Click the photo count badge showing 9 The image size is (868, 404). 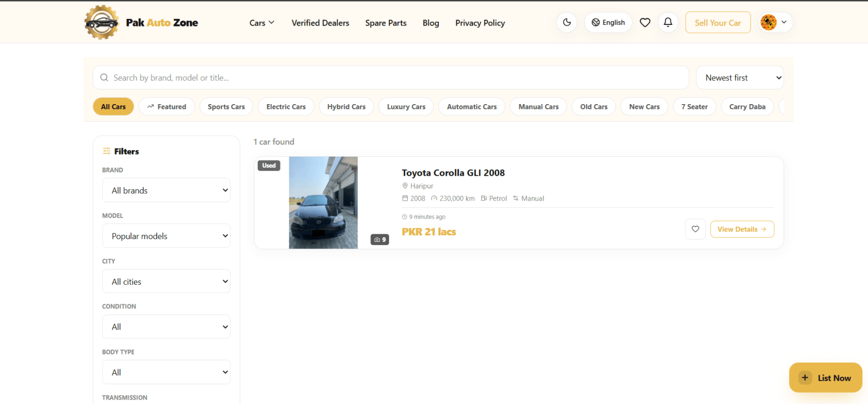click(380, 240)
